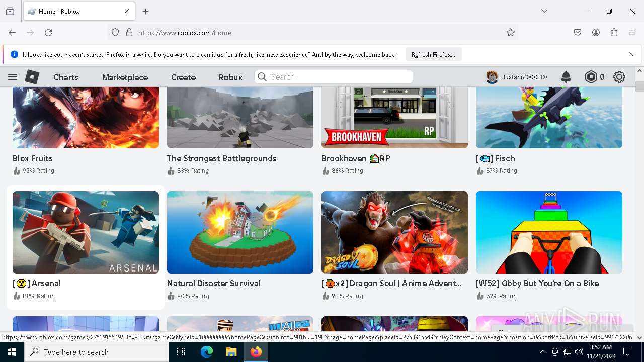
Task: Click the Fisch shark thumbnail
Action: click(549, 118)
